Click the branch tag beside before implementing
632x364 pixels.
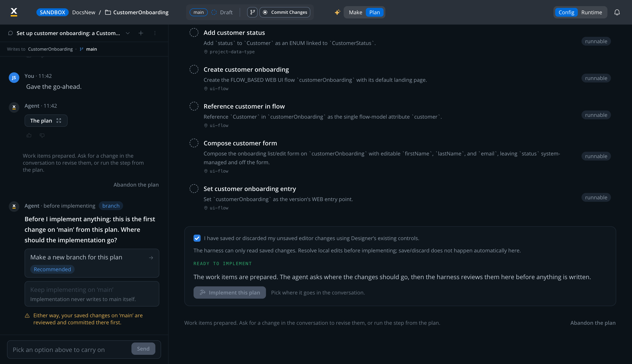point(111,206)
